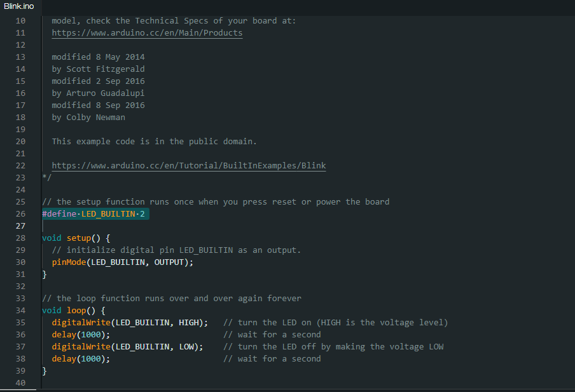Click the 'by Scott Fitzgerald' comment line

pos(98,69)
